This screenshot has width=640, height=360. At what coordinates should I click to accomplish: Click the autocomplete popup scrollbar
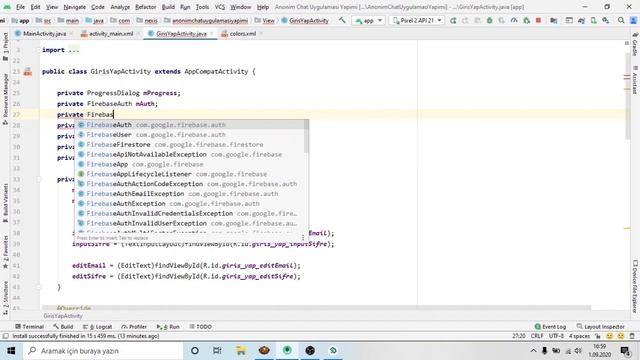coord(307,137)
